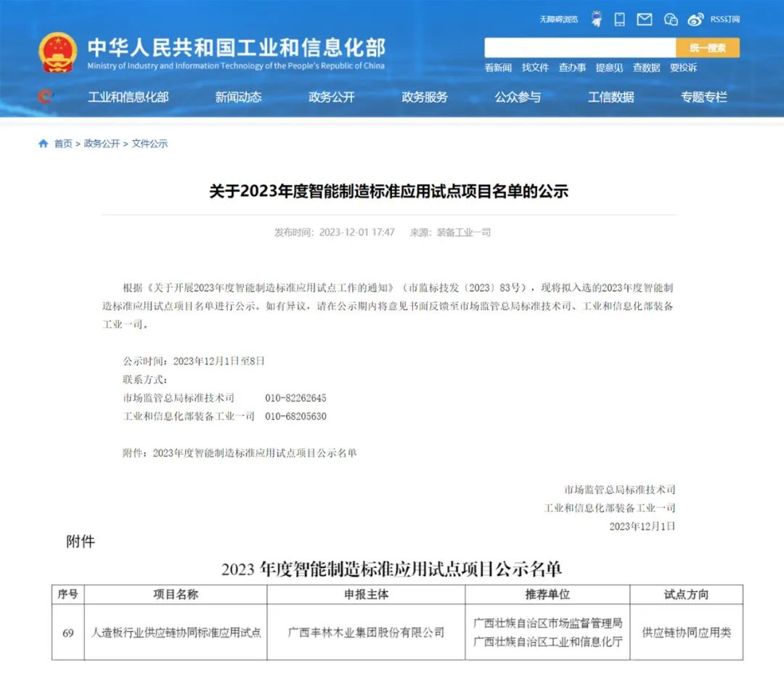Open the 工信数据 navigation menu
Screen dimensions: 784x682
click(x=613, y=97)
